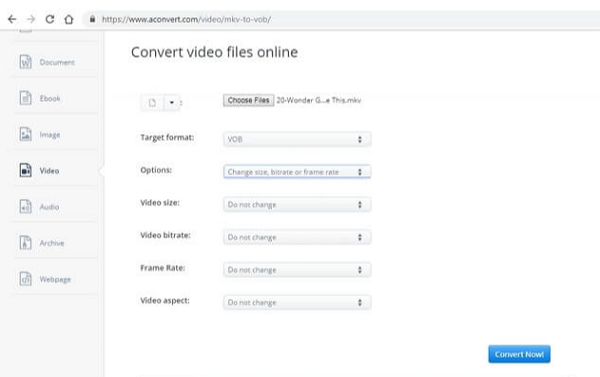Click the browser address bar URL

pyautogui.click(x=186, y=19)
